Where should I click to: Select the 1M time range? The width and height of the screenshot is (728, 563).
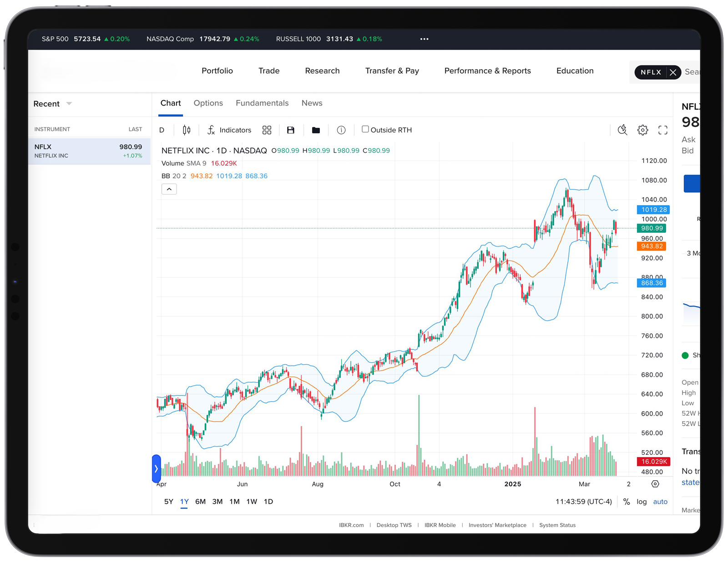[235, 502]
